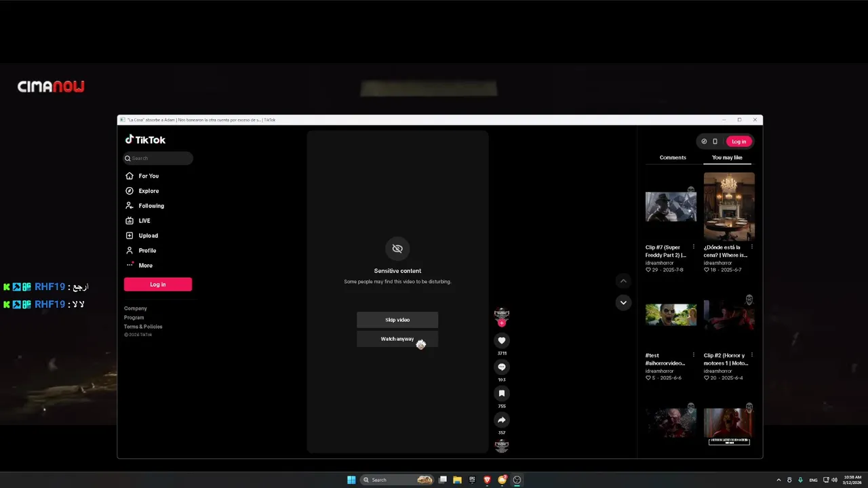This screenshot has height=488, width=868.
Task: Switch to the Comments tab
Action: click(x=673, y=157)
